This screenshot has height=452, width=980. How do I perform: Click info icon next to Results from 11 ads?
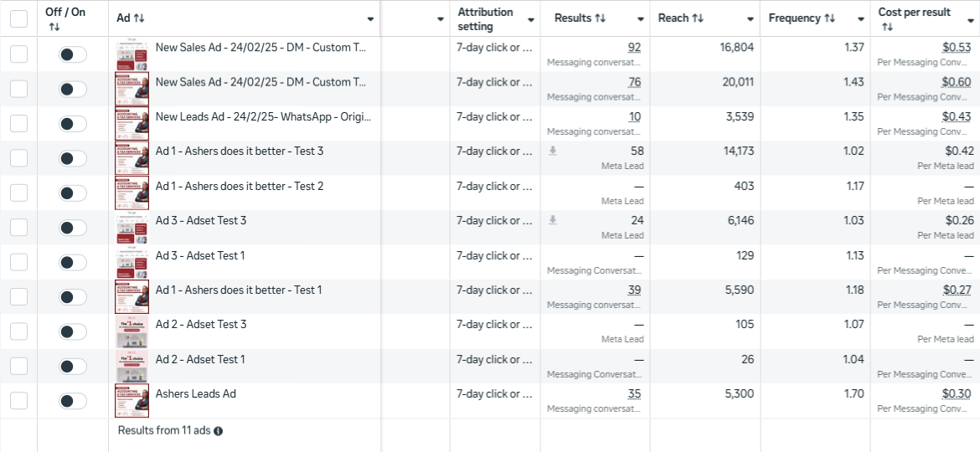(218, 431)
